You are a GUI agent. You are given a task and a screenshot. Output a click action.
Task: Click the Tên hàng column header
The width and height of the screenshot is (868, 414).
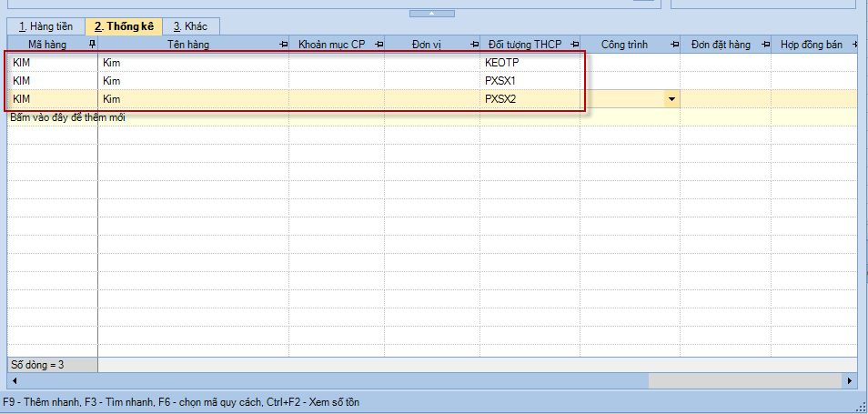pos(193,45)
